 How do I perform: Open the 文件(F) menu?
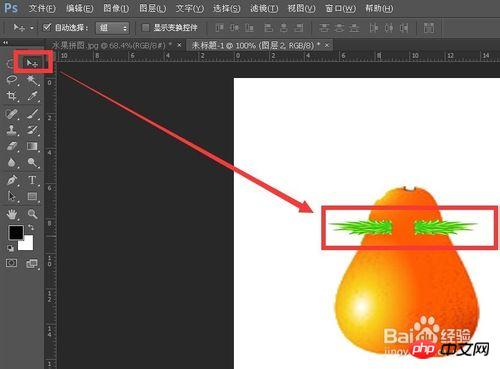click(x=42, y=8)
